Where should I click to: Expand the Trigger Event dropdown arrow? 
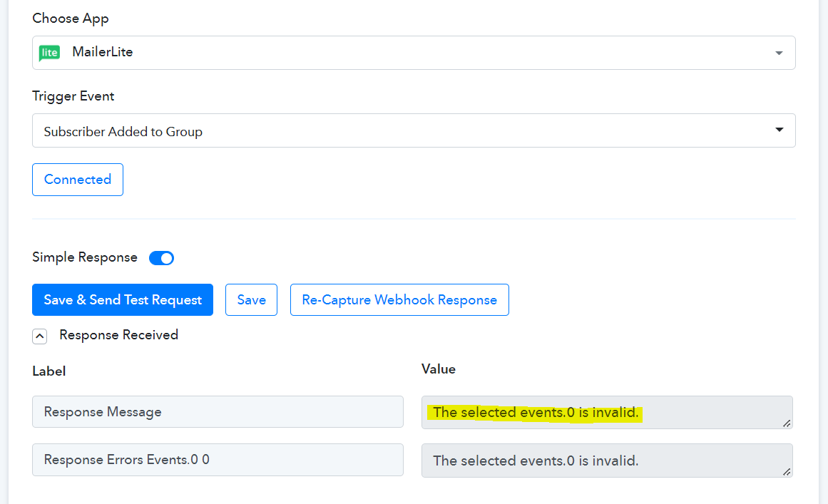779,130
